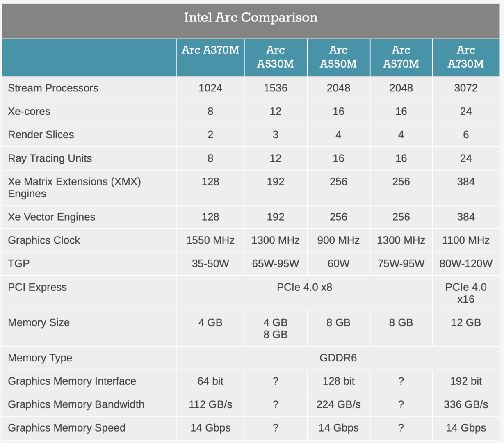Click the "Stream Processors" row label
Image resolution: width=504 pixels, height=443 pixels.
point(53,88)
